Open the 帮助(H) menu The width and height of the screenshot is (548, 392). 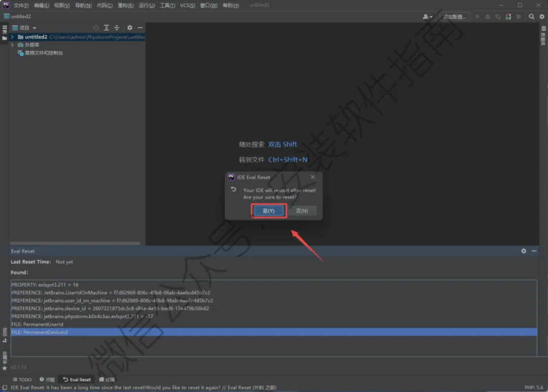point(231,5)
